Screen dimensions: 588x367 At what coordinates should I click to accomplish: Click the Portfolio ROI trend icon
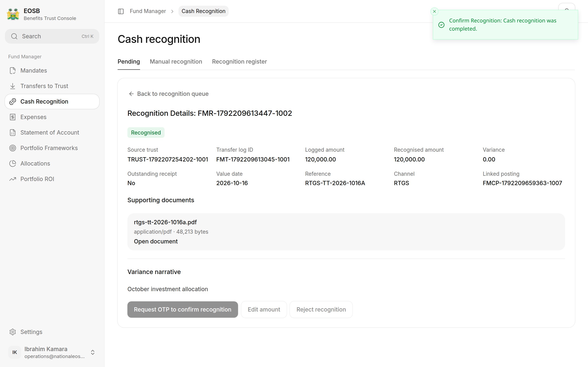(13, 179)
